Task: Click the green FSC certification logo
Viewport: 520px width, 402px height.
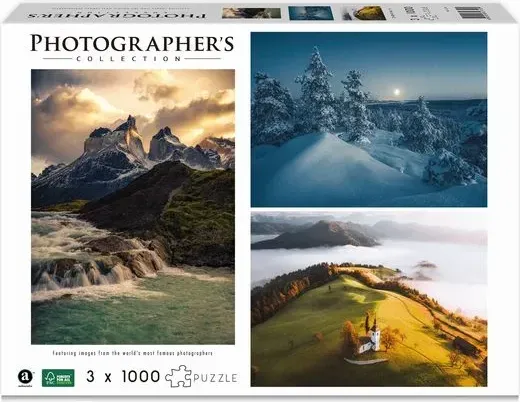Action: 58,378
